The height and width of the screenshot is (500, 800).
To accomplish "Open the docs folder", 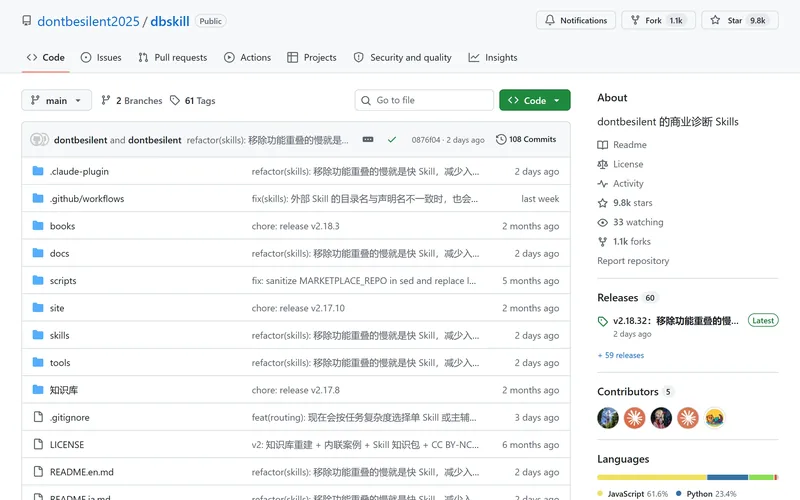I will click(59, 253).
